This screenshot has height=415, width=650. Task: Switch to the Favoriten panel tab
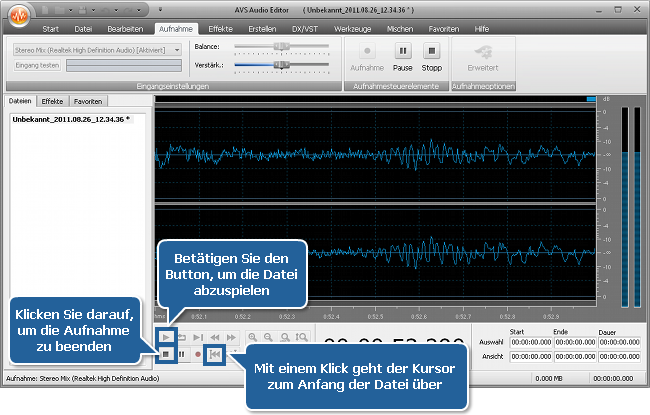88,101
